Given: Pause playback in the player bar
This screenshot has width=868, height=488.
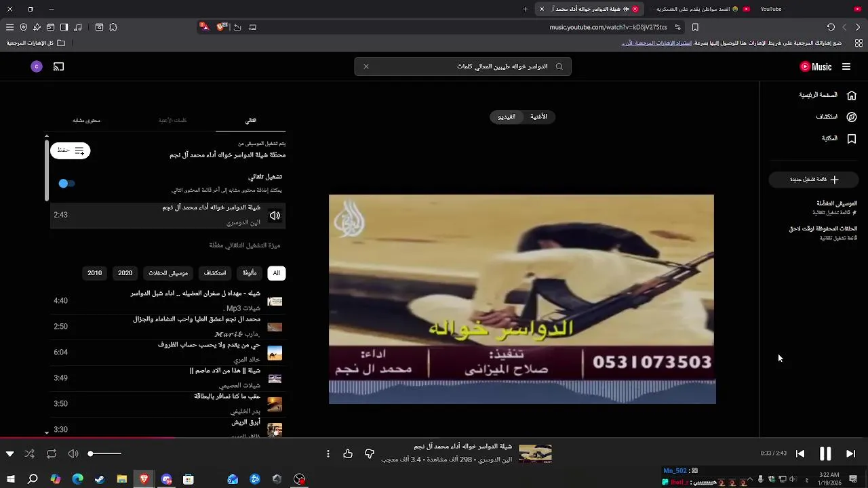Looking at the screenshot, I should 825,453.
